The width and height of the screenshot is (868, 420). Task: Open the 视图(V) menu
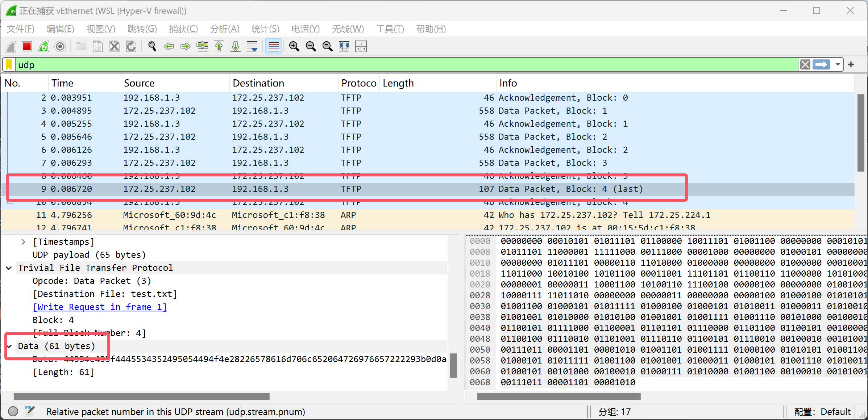point(101,29)
